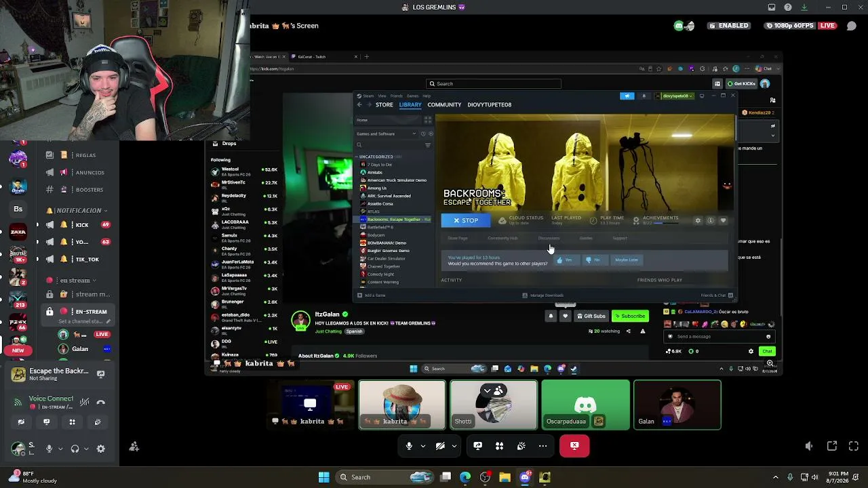Open the soundboard from the call control bar
The height and width of the screenshot is (488, 868).
tap(521, 446)
